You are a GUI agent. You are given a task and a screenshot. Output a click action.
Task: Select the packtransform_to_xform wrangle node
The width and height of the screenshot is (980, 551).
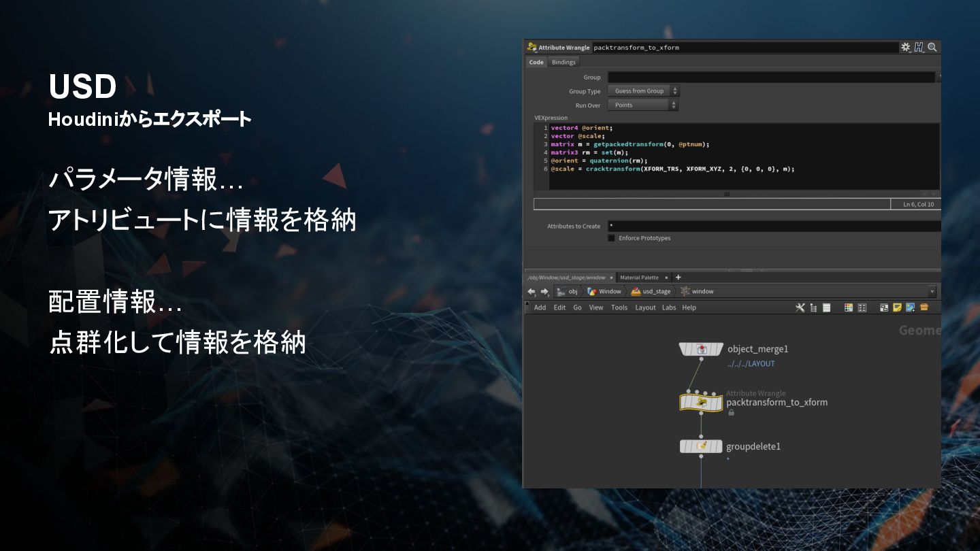pos(702,403)
